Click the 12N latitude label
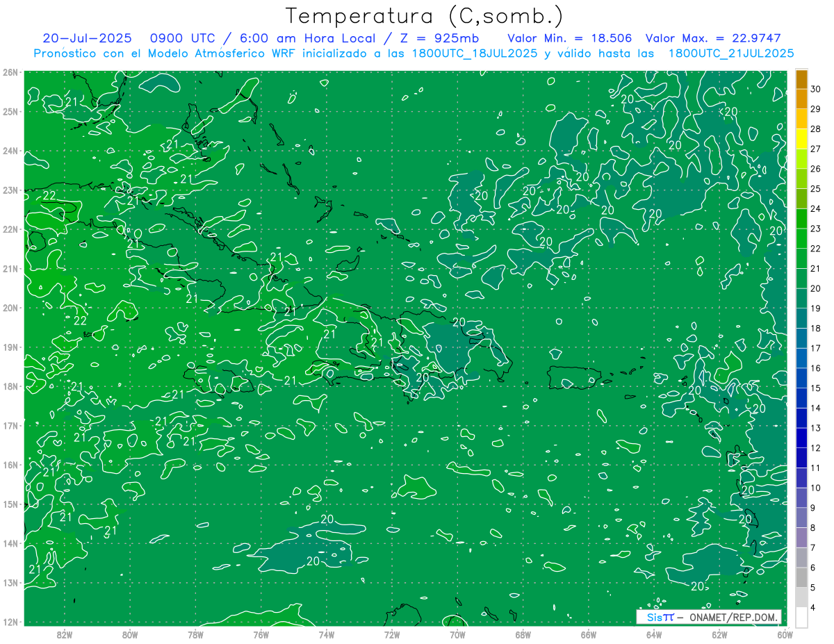Image resolution: width=834 pixels, height=644 pixels. point(10,622)
